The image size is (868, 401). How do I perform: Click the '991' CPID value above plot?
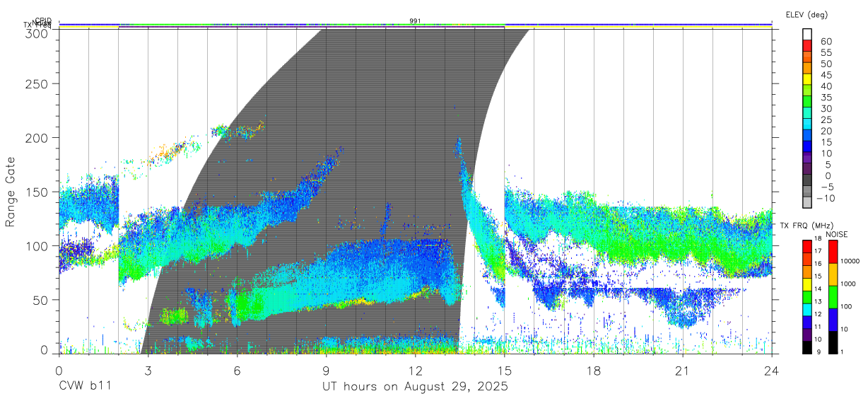click(x=416, y=21)
